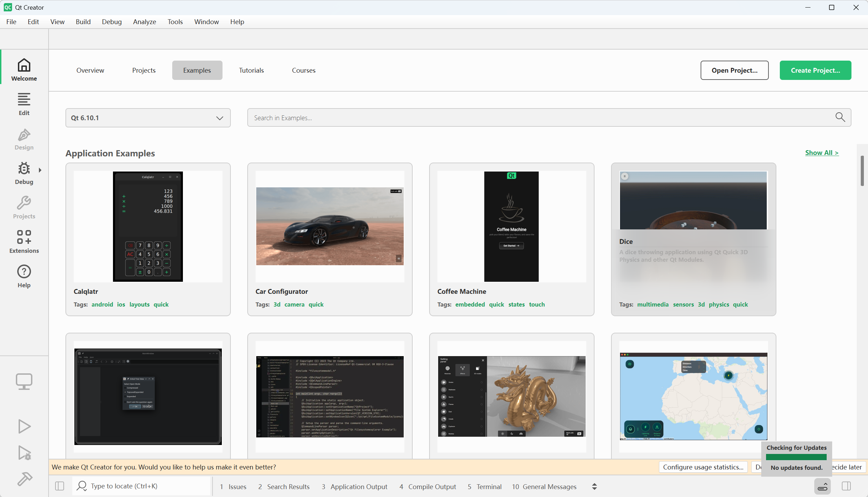Click the examples list vertical scrollbar

coord(862,170)
